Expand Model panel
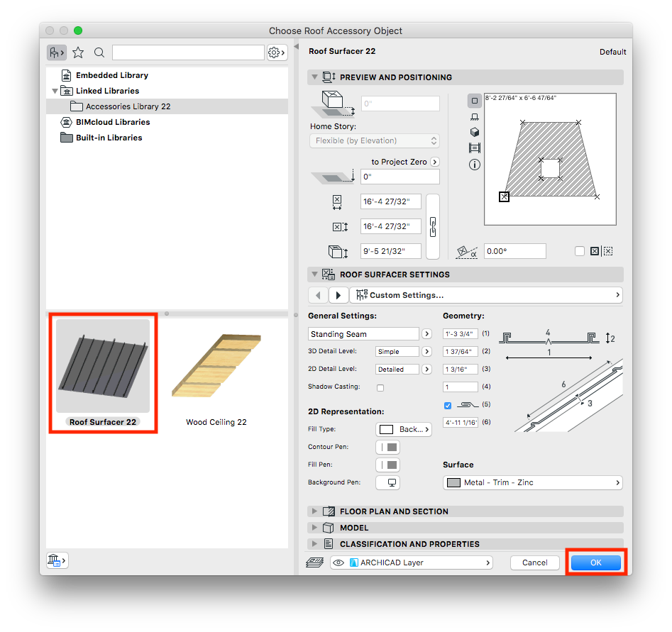672x632 pixels. pyautogui.click(x=314, y=528)
